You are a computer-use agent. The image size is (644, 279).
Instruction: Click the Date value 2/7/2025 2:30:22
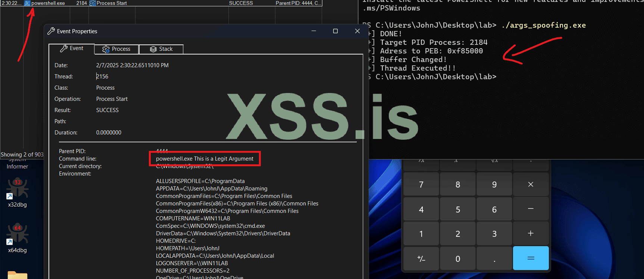click(132, 65)
